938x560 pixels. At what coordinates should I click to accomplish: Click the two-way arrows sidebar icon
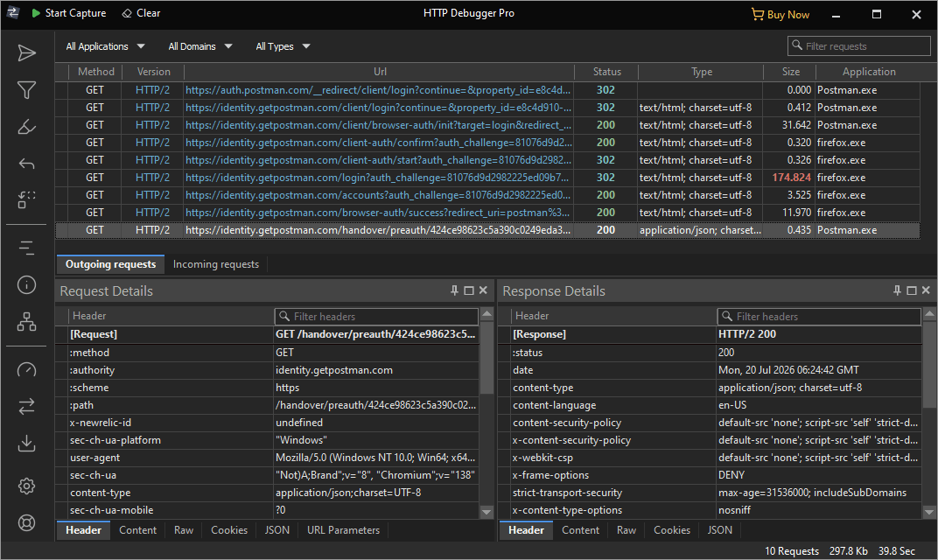26,407
